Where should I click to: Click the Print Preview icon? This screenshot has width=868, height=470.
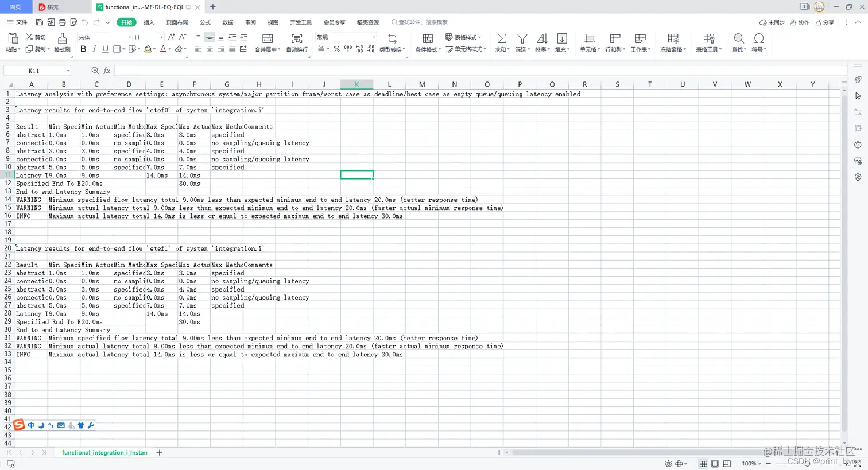[x=73, y=22]
